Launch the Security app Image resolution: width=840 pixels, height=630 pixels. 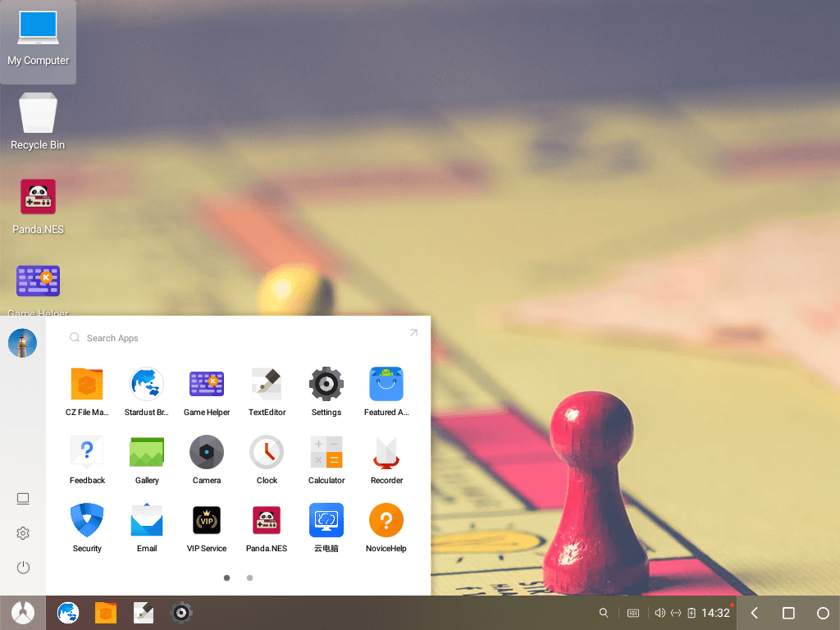pos(87,520)
